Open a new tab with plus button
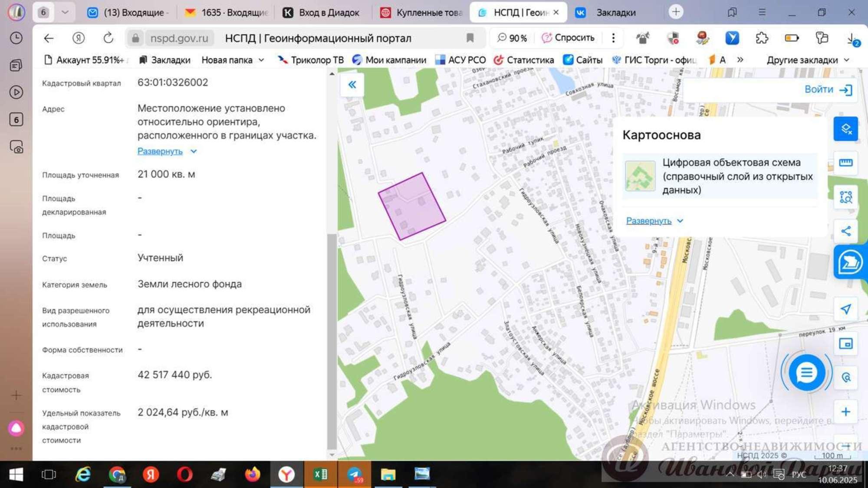 [x=675, y=12]
